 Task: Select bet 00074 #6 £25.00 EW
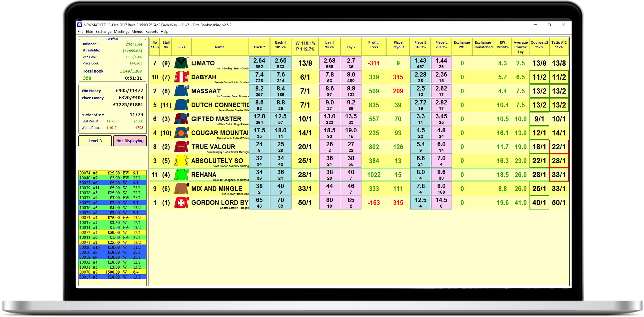click(x=112, y=173)
